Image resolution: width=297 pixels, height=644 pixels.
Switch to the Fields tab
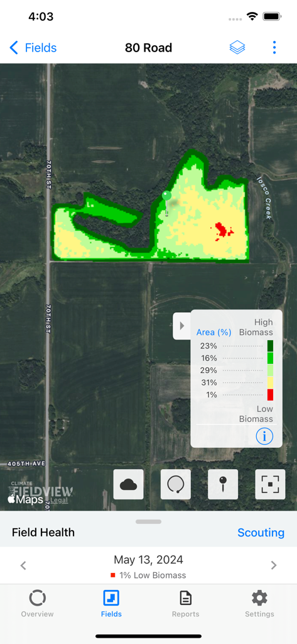[x=111, y=604]
